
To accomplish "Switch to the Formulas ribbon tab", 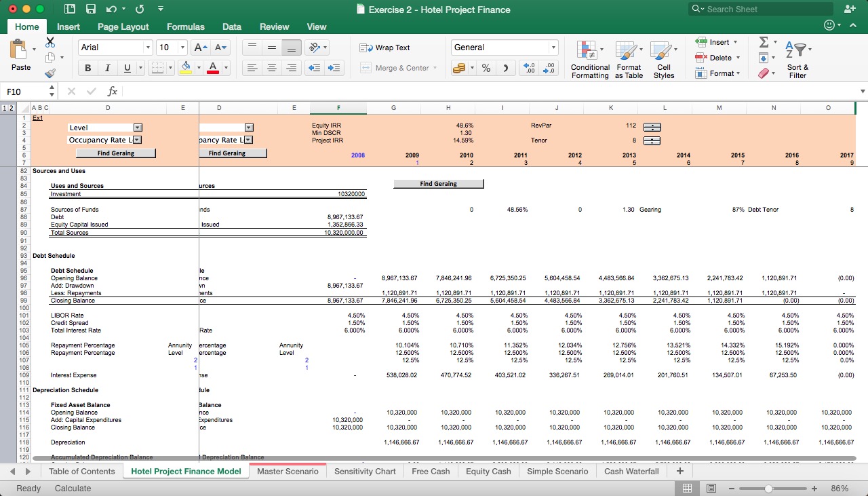I will [185, 27].
